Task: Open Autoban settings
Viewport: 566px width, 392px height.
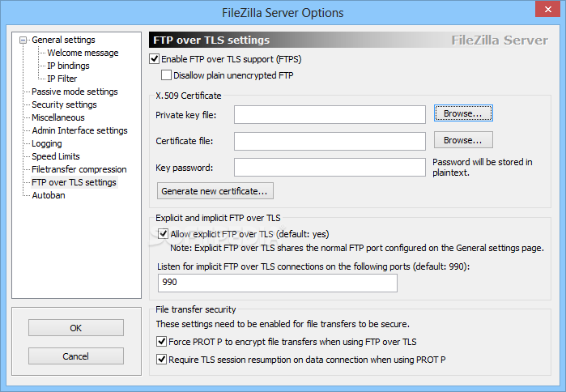Action: (49, 196)
